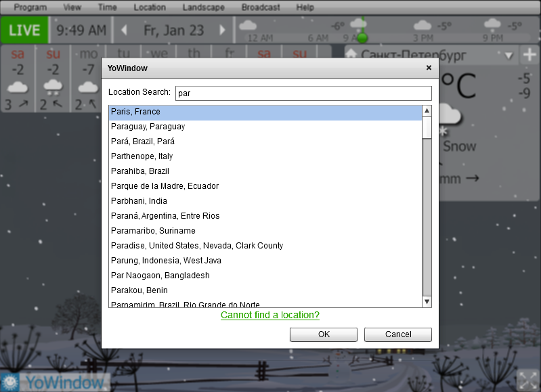The width and height of the screenshot is (541, 392).
Task: Click the Fr, Jan 23 date label
Action: coord(173,30)
